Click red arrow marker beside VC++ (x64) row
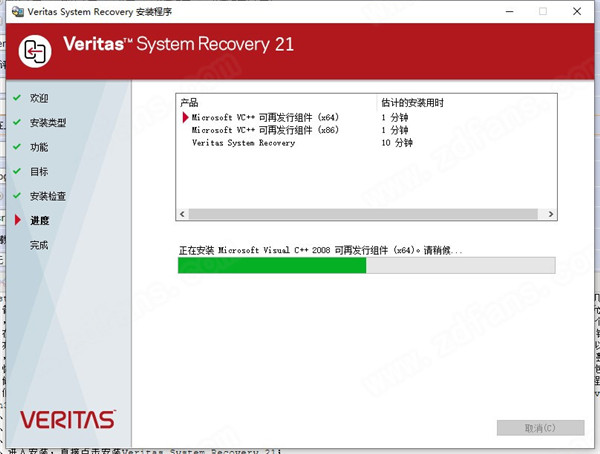The height and width of the screenshot is (454, 600). click(186, 118)
